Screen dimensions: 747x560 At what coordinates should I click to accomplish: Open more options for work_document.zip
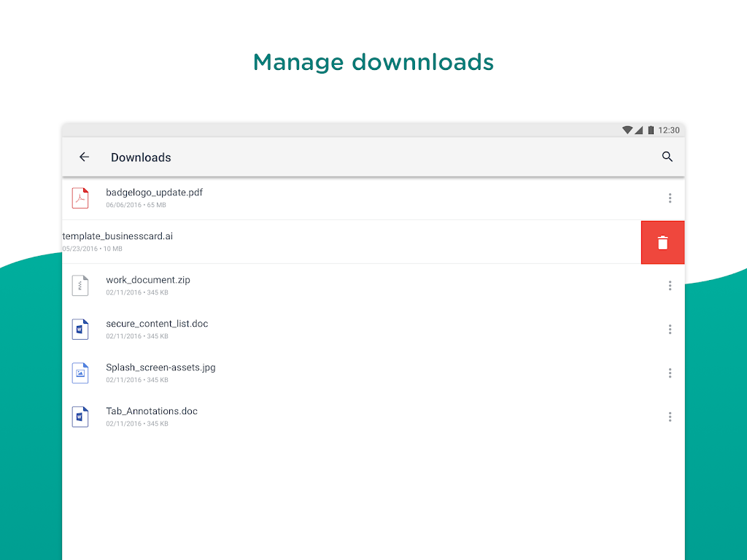pos(670,286)
